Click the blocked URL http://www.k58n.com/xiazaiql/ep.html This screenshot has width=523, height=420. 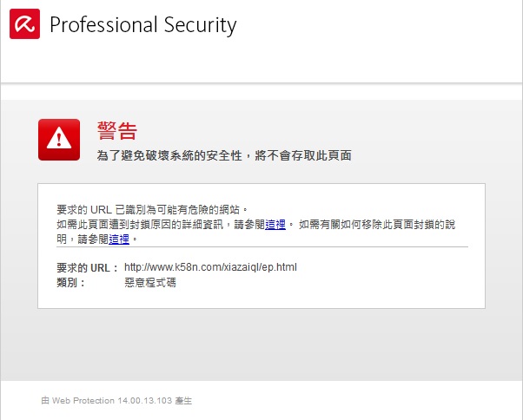click(x=210, y=267)
